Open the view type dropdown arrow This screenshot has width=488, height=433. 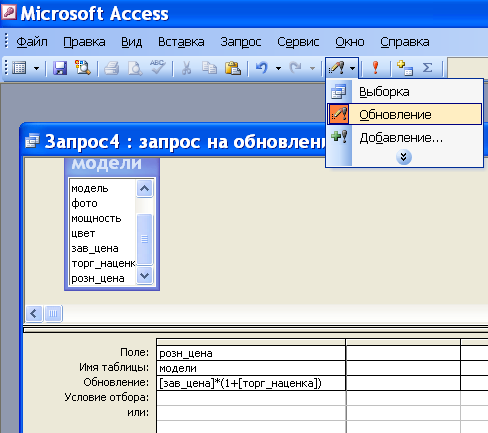36,68
